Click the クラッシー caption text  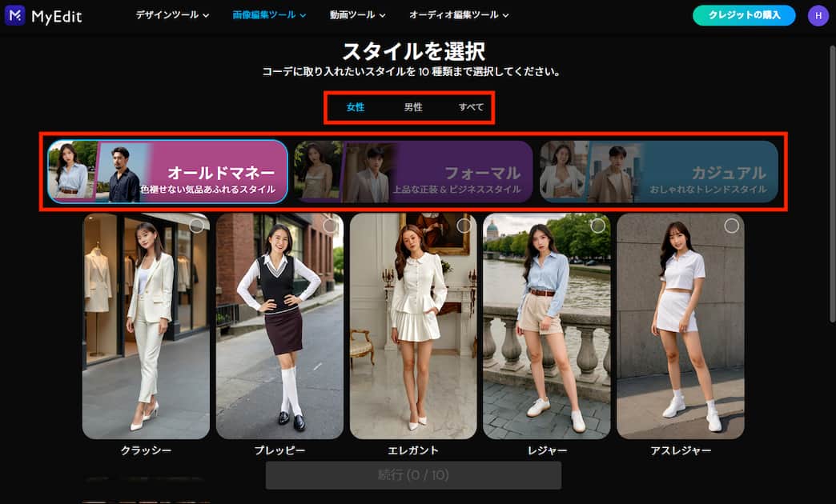[x=146, y=450]
